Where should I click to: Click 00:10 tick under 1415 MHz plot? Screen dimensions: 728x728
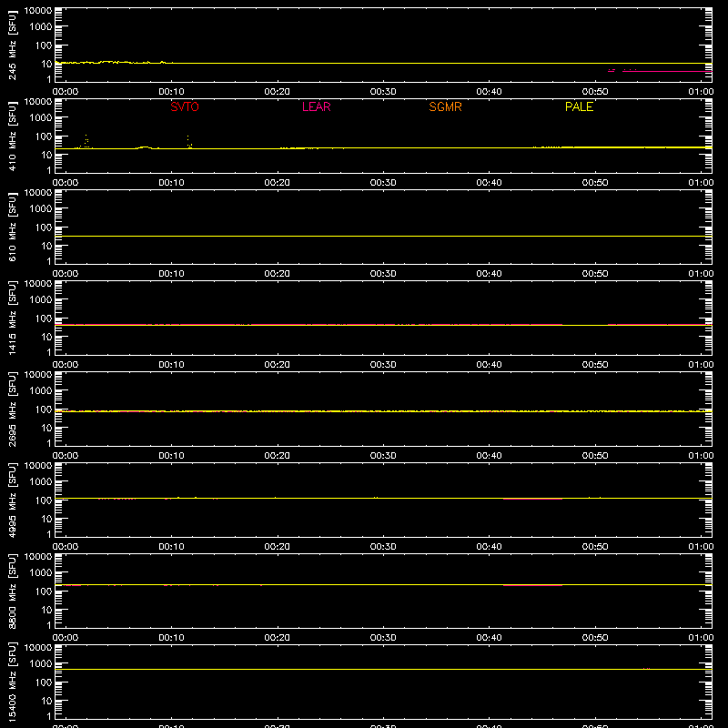tap(171, 365)
